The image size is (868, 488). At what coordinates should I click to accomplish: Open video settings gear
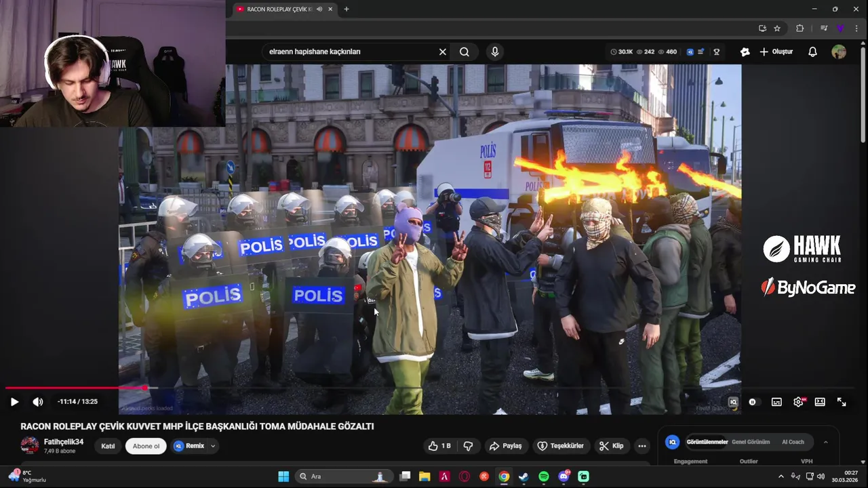[x=798, y=402]
